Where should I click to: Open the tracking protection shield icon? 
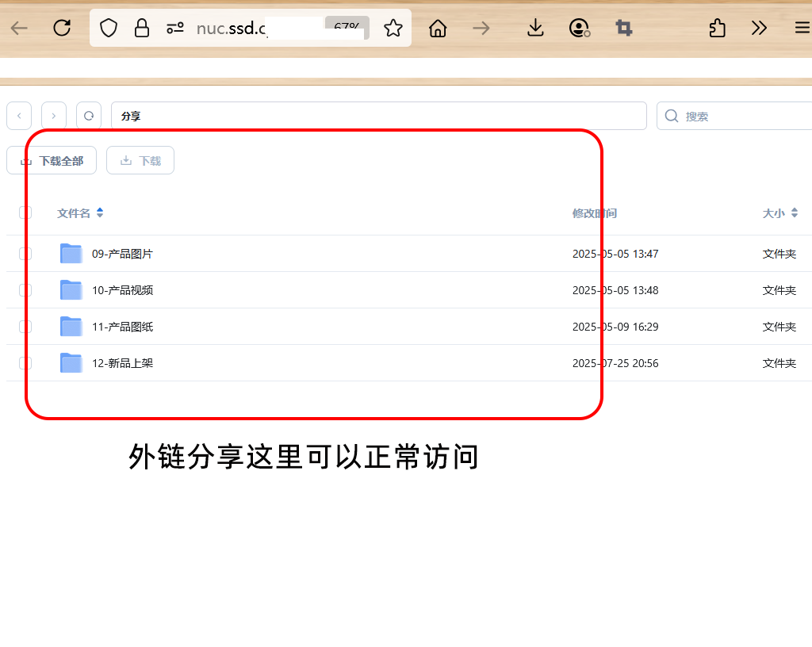(108, 28)
